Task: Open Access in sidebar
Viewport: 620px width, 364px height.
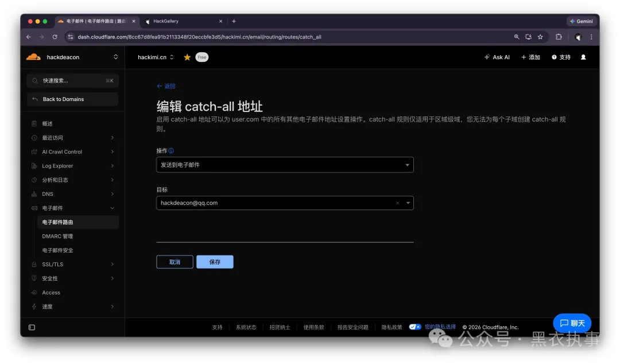Action: pos(51,293)
